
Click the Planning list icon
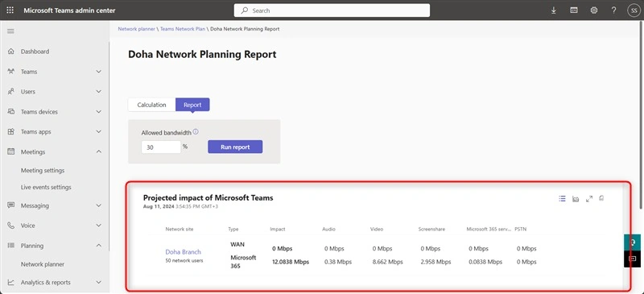pos(11,246)
